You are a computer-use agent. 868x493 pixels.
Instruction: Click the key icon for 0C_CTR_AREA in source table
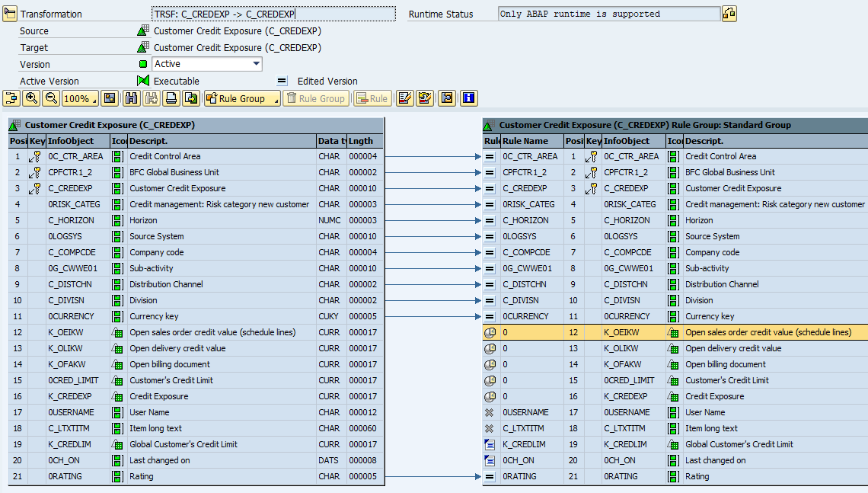pos(35,156)
